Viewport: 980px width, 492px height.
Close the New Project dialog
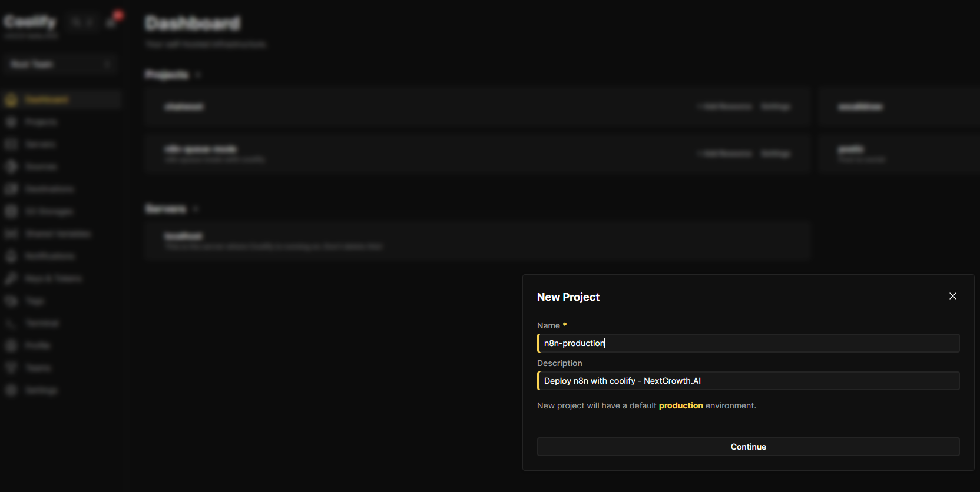click(x=952, y=296)
